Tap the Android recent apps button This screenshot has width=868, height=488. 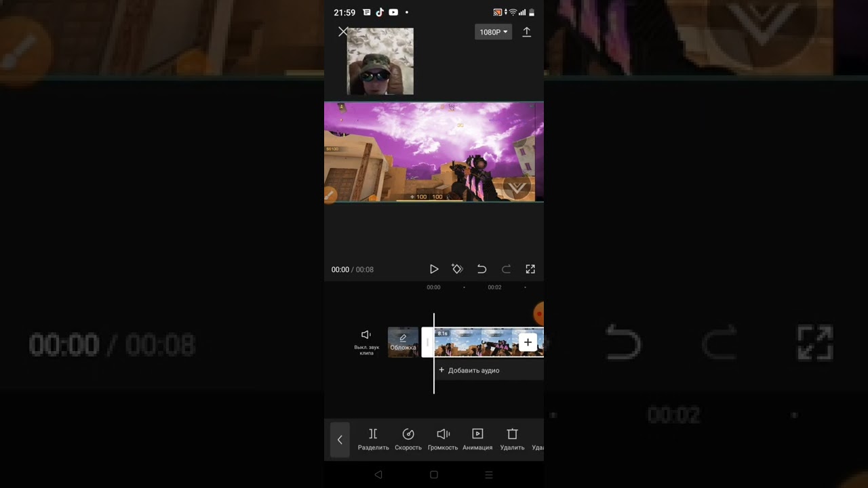(489, 474)
